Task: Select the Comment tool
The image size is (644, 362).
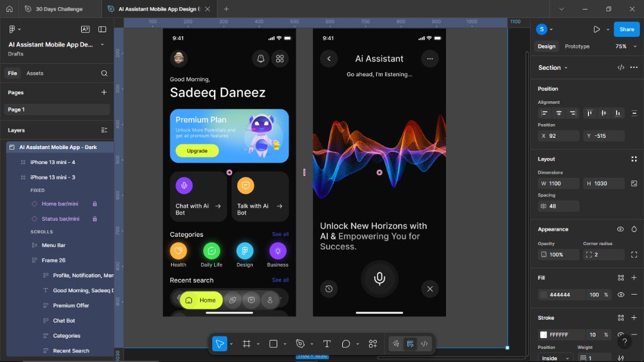Action: coord(346,344)
